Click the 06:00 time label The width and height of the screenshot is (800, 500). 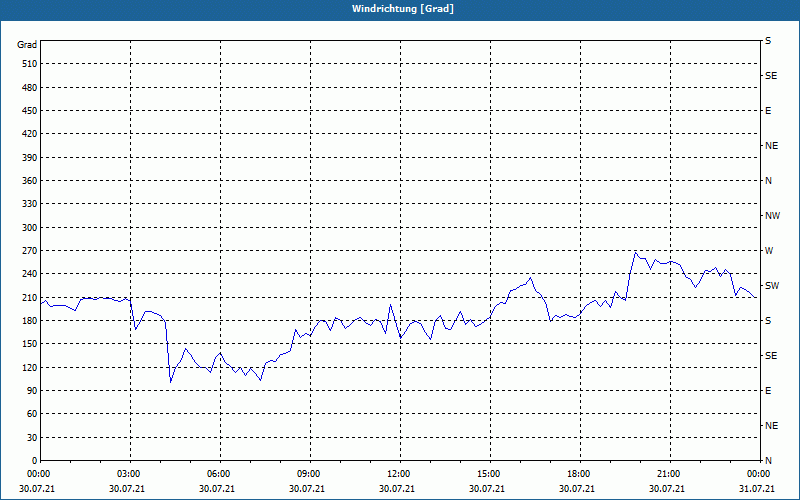(x=219, y=474)
